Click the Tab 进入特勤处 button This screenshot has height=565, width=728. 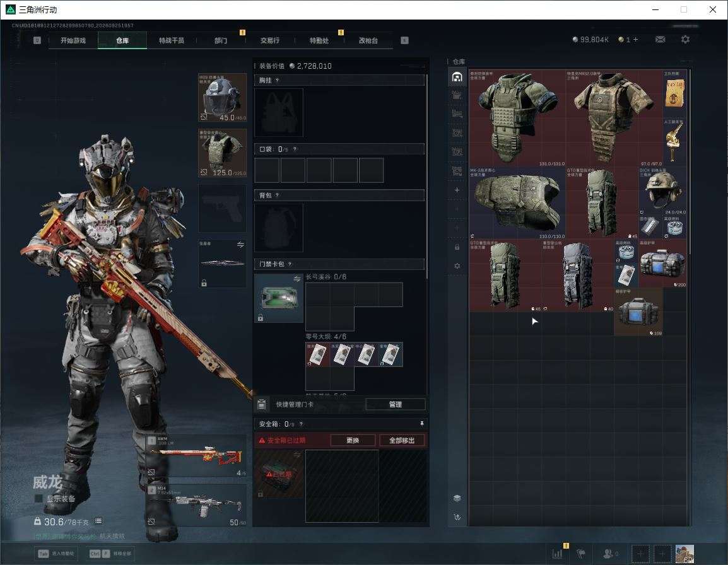point(56,554)
